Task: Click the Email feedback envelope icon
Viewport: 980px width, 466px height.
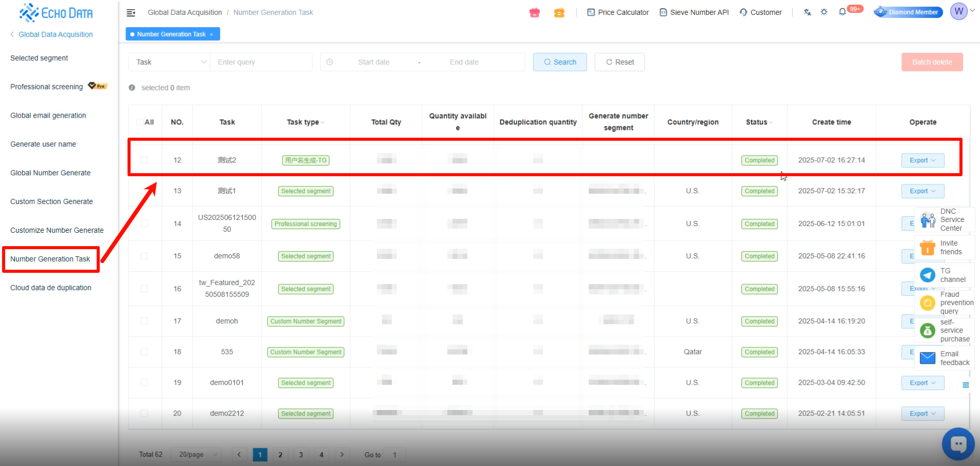Action: (928, 358)
